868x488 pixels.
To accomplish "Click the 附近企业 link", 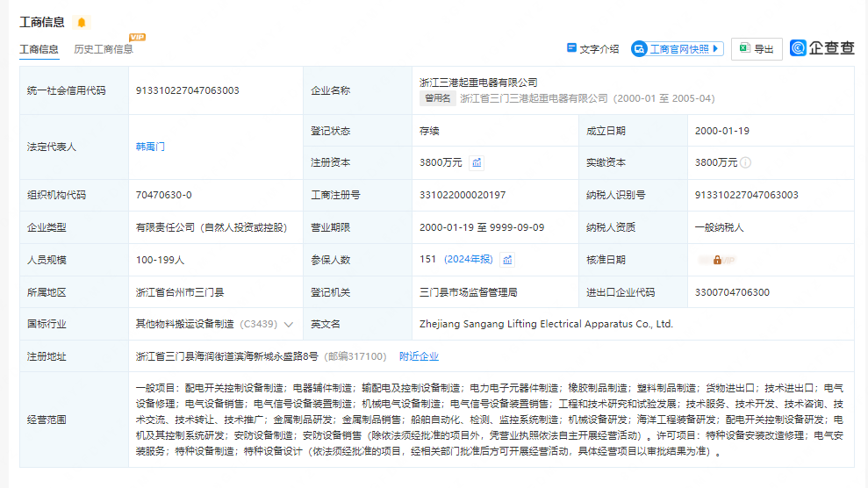I will click(419, 356).
